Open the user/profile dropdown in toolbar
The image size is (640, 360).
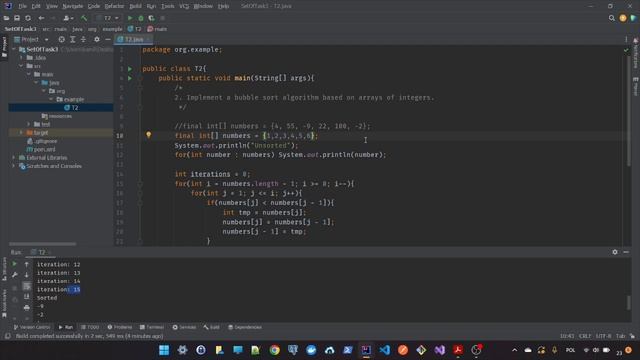68,18
